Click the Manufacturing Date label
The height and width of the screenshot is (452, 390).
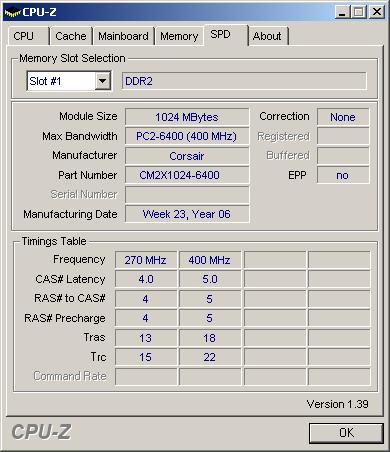click(70, 214)
